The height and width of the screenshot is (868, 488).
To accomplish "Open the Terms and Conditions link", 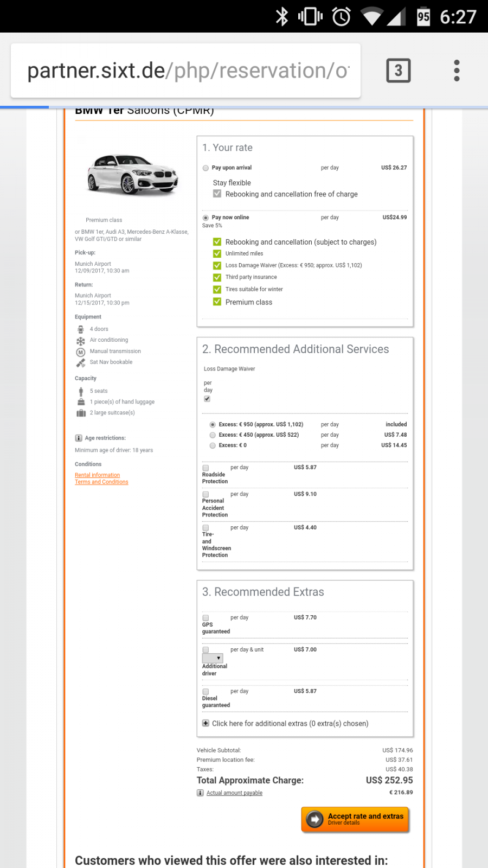I will (101, 482).
